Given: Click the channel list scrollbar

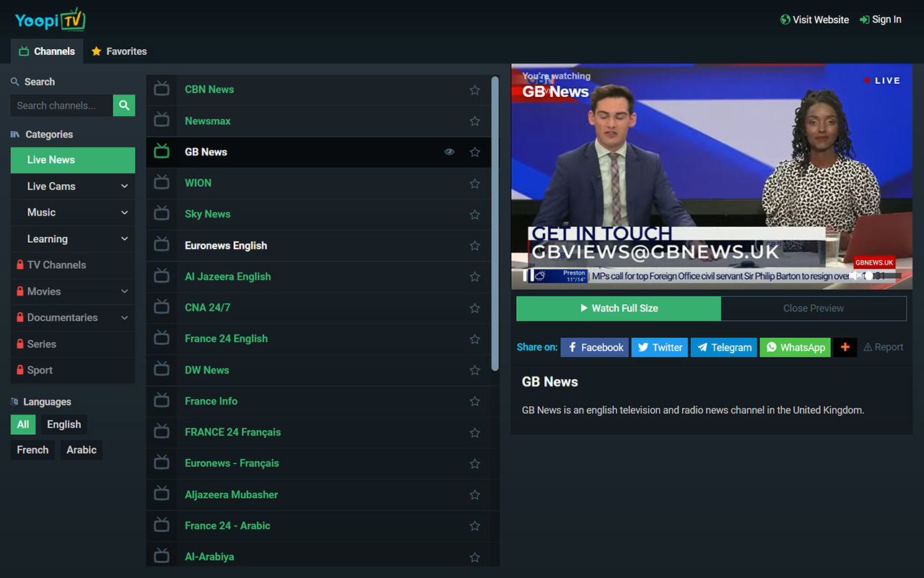Looking at the screenshot, I should coord(495,224).
